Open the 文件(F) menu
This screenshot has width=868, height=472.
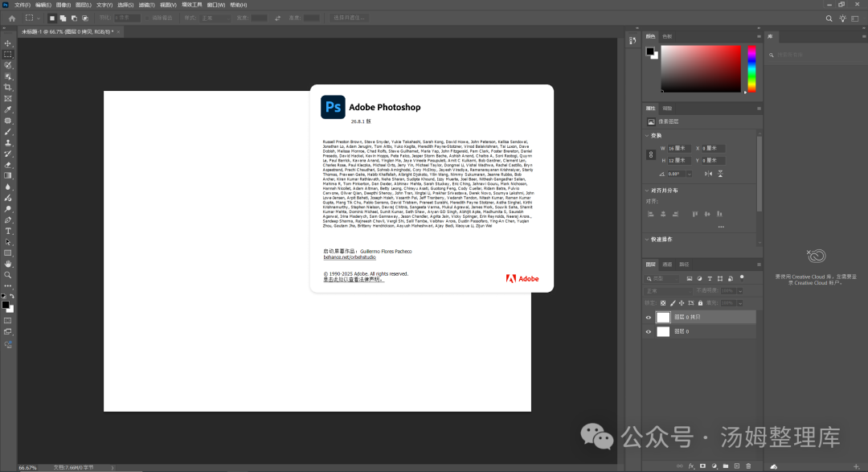coord(23,5)
